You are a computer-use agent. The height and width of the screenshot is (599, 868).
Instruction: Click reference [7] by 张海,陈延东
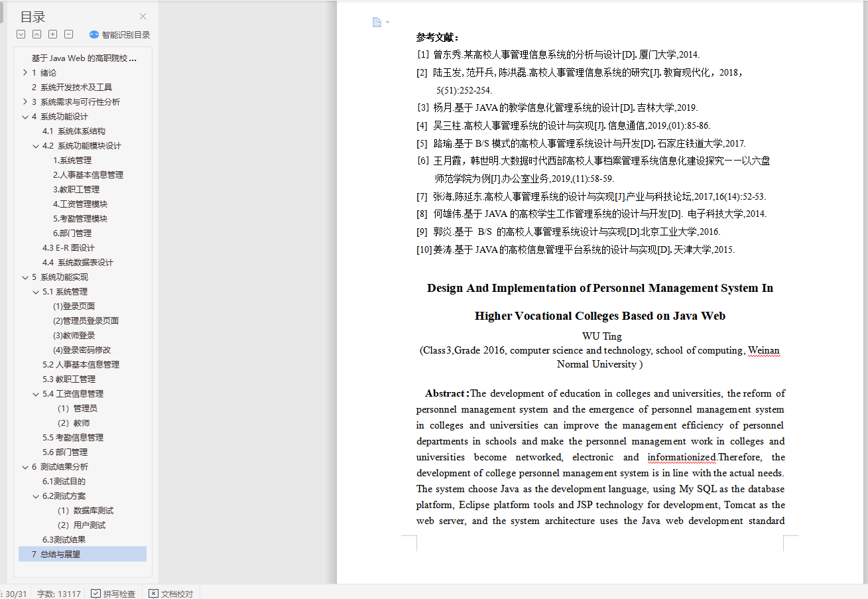(x=591, y=197)
